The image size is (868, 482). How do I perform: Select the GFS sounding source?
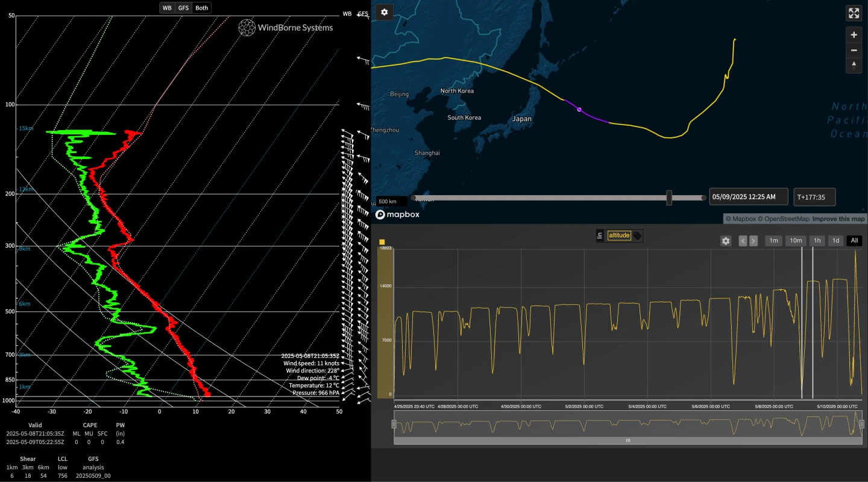[x=183, y=8]
